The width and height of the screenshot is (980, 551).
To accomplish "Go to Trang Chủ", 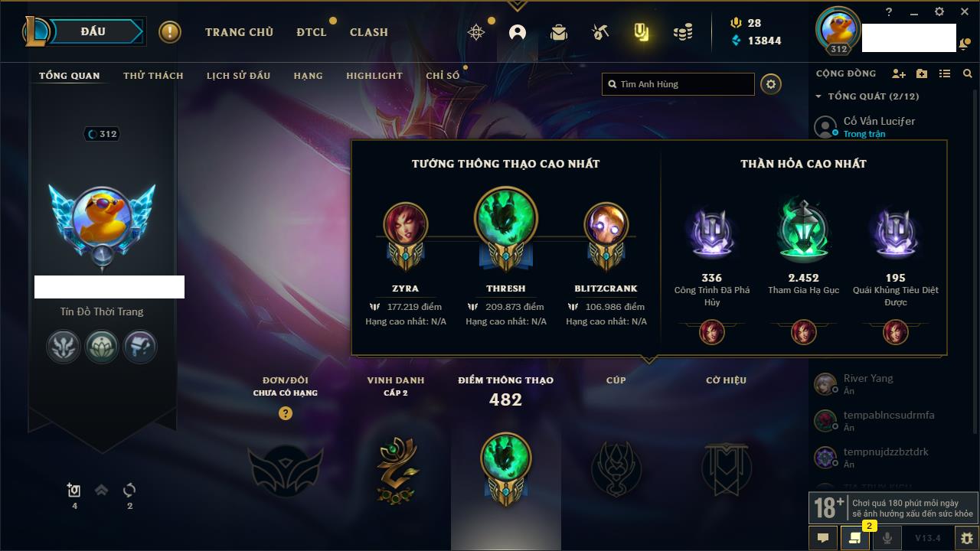I will 239,32.
